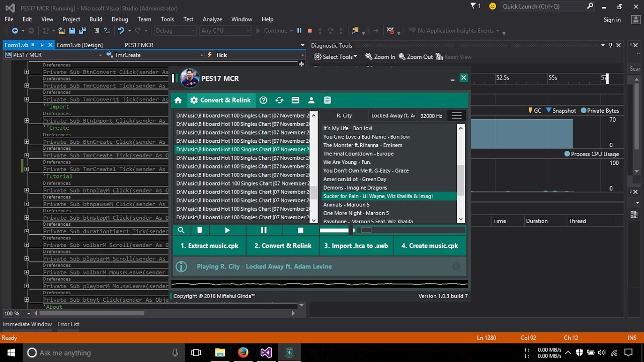
Task: Open the TmrCreate member dropdown
Action: (155, 55)
